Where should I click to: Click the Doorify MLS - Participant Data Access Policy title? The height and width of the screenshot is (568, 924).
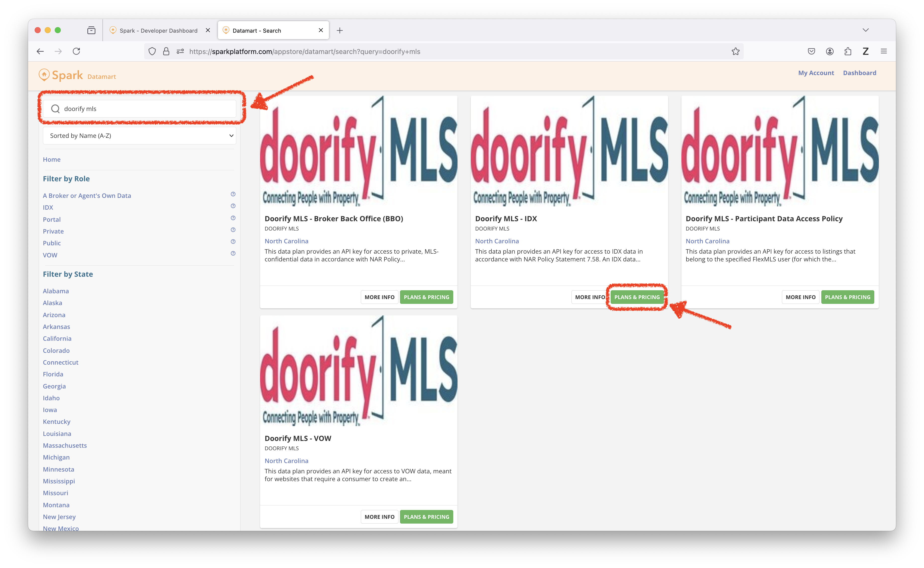[x=764, y=219]
